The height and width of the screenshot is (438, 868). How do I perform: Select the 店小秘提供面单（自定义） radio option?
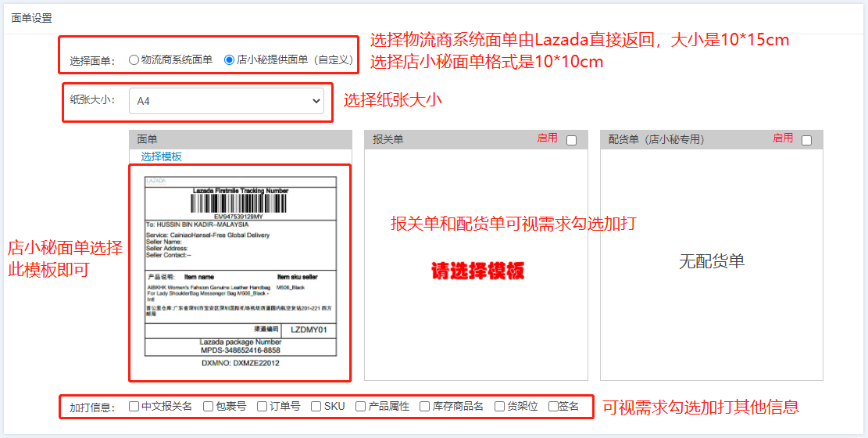point(229,60)
